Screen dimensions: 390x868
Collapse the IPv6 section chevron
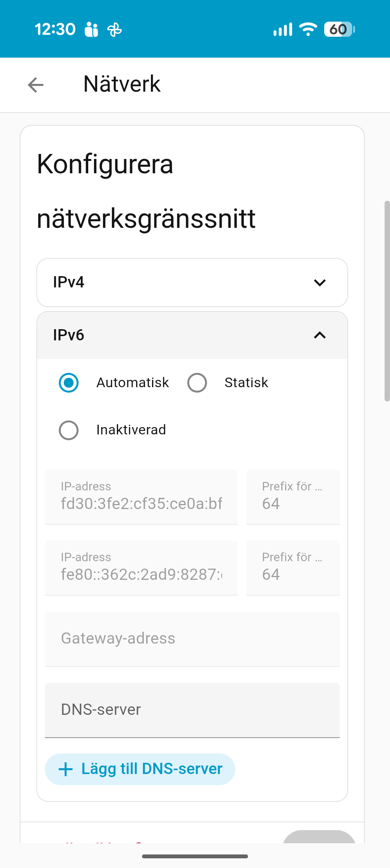(320, 335)
